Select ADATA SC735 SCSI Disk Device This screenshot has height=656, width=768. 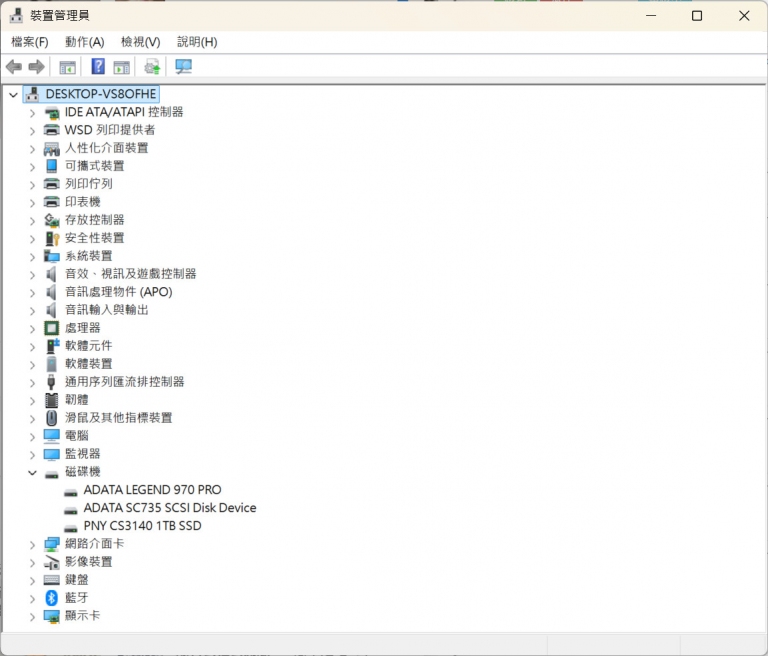point(169,508)
